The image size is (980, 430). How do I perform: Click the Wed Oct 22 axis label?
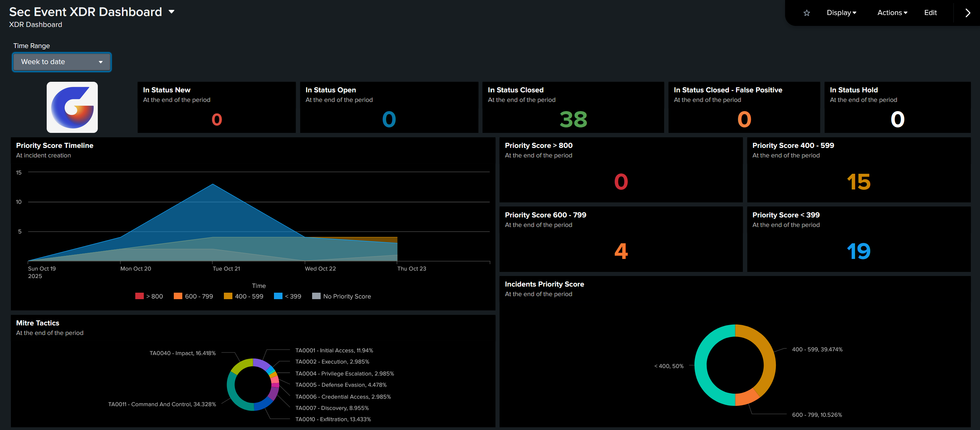pyautogui.click(x=320, y=268)
